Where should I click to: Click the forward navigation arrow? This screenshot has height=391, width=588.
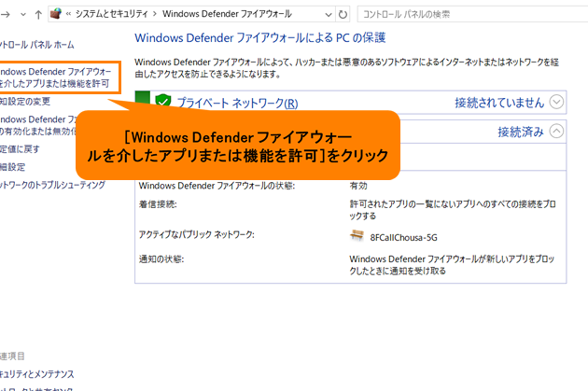4,15
